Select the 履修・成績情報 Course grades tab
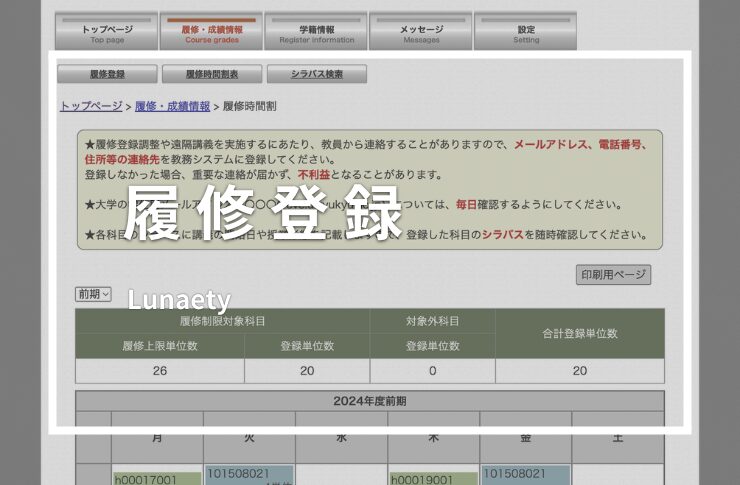This screenshot has width=740, height=485. 211,31
